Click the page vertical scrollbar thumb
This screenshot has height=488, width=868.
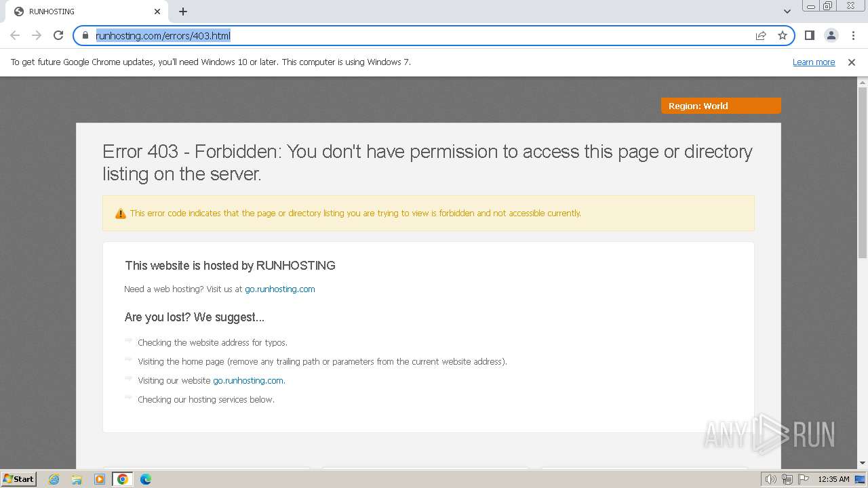point(863,173)
